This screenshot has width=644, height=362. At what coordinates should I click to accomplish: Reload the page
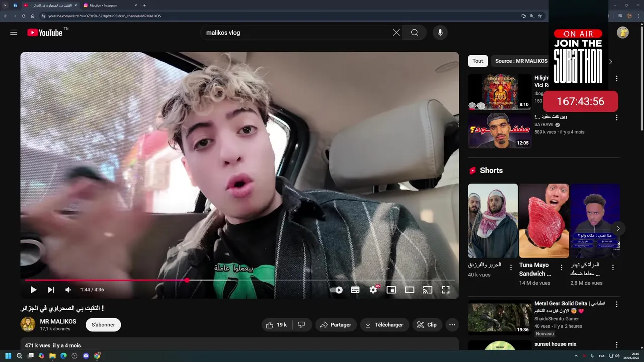(23, 16)
